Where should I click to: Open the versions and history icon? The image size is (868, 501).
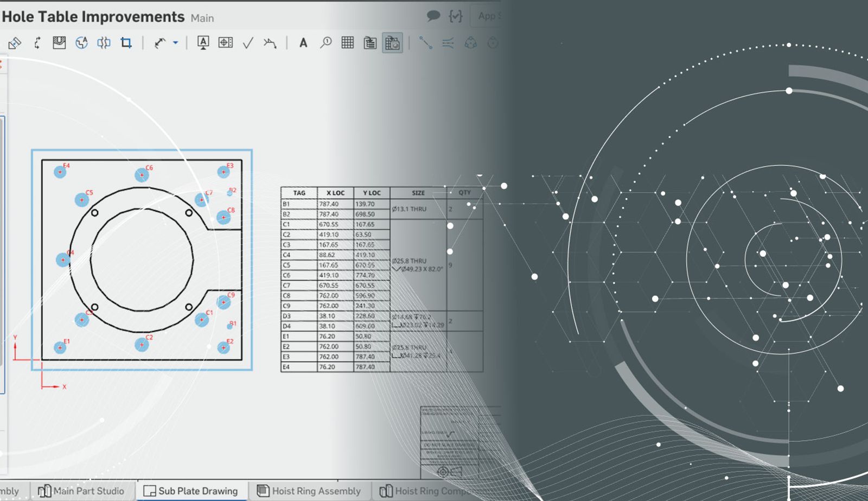pos(455,16)
